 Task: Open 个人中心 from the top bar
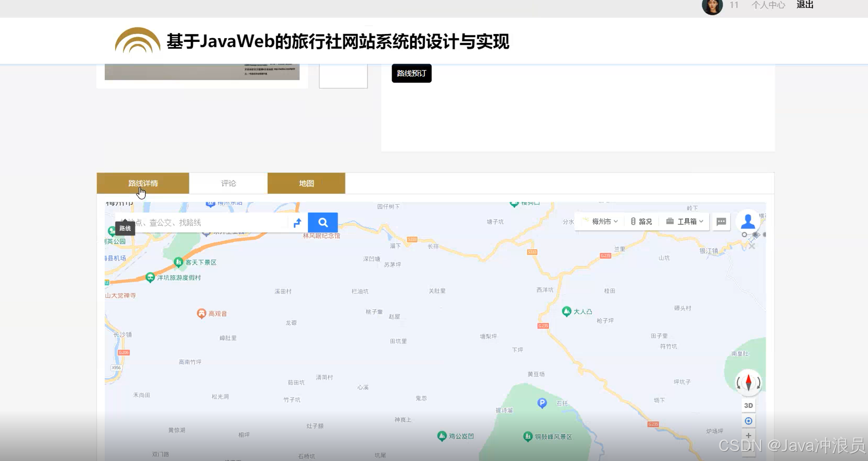(x=768, y=5)
